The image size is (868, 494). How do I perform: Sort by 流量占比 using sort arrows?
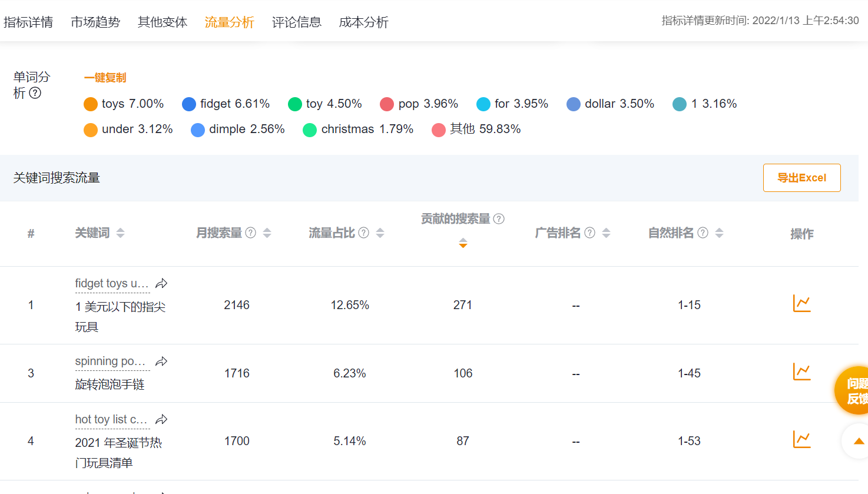(x=380, y=233)
